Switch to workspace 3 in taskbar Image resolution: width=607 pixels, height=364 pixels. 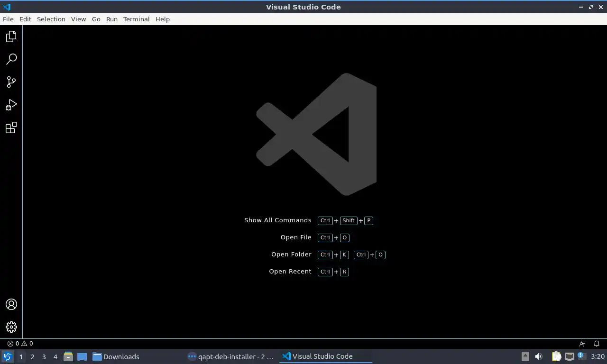(x=44, y=357)
